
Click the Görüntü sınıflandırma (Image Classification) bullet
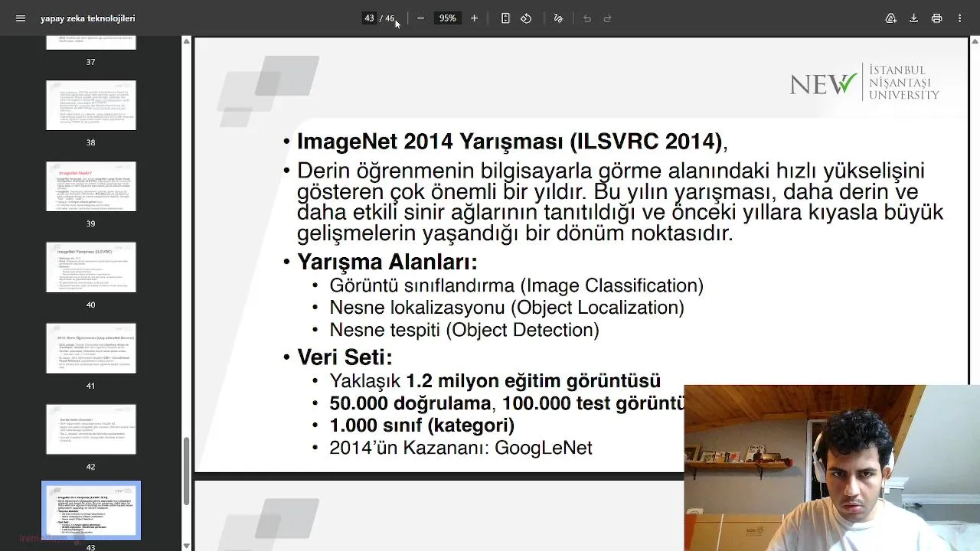[x=516, y=285]
